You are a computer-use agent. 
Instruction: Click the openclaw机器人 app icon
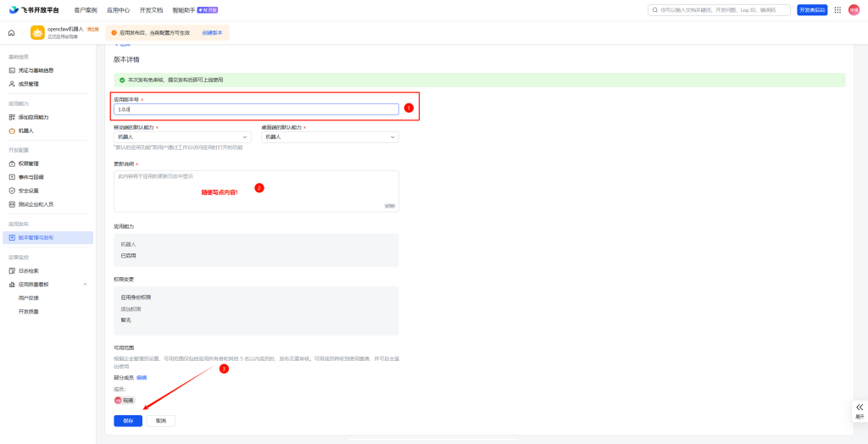point(37,32)
